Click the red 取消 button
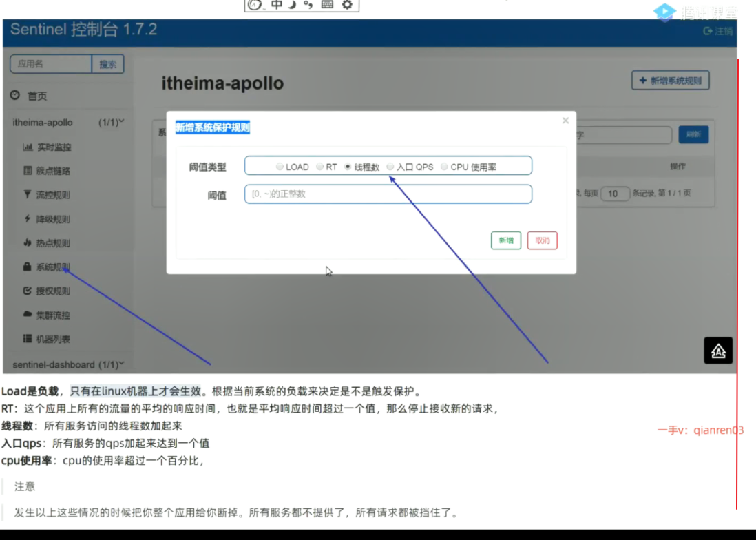The width and height of the screenshot is (756, 540). 542,240
